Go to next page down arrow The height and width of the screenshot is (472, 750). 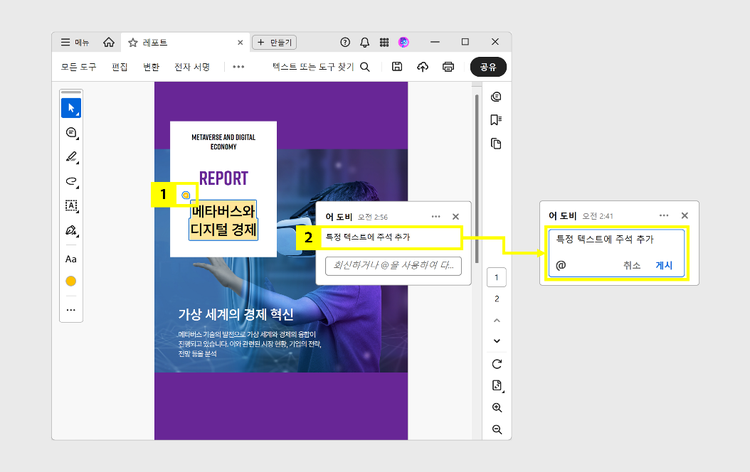pyautogui.click(x=496, y=341)
